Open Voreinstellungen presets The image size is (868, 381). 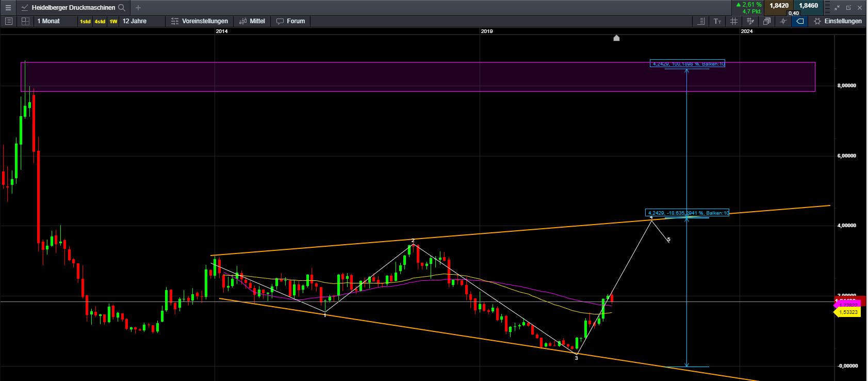pos(199,21)
